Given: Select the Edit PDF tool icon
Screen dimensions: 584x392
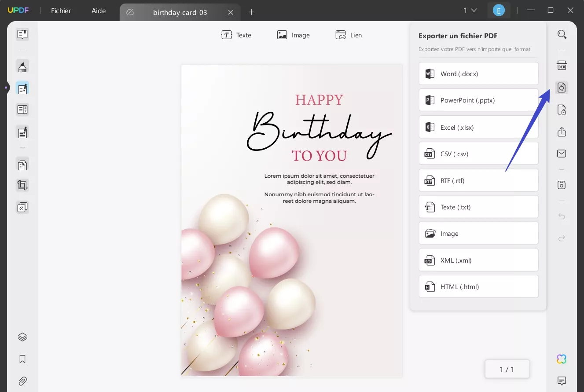Looking at the screenshot, I should point(22,88).
